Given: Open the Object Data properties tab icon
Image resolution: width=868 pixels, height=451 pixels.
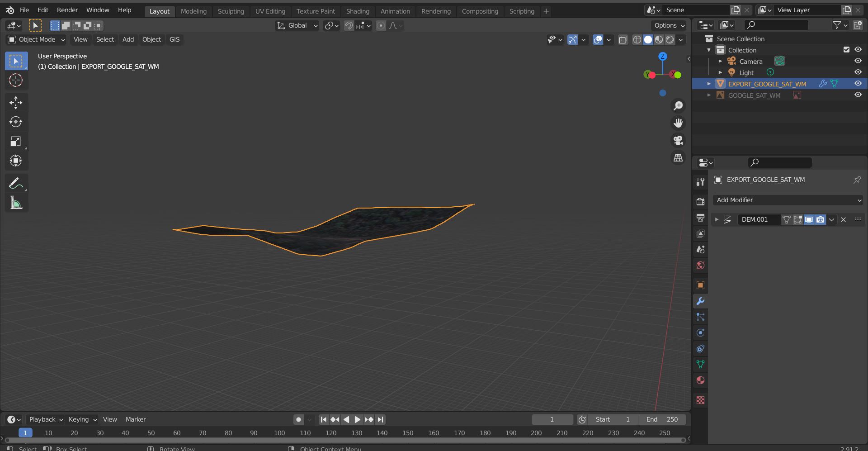Looking at the screenshot, I should 700,365.
